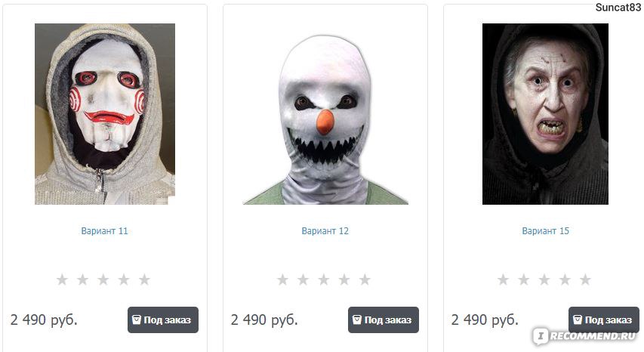Image resolution: width=644 pixels, height=352 pixels.
Task: Open the Вариант 11 product link
Action: pyautogui.click(x=104, y=231)
